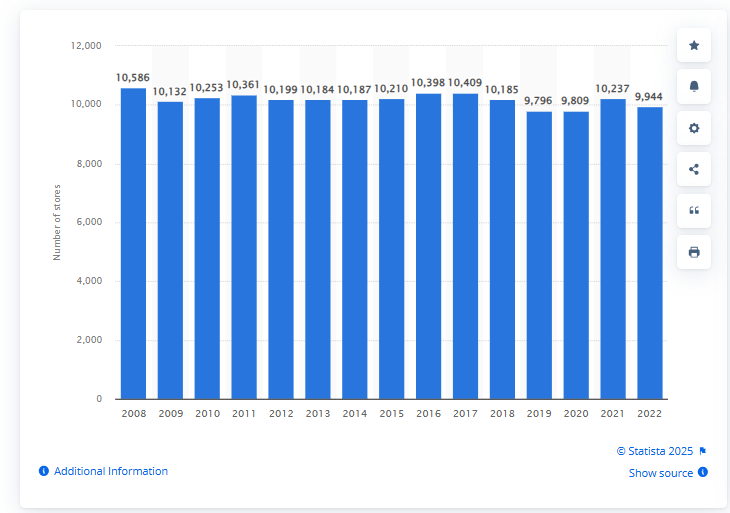
Task: Select the 2016 bar in the chart
Action: [428, 246]
